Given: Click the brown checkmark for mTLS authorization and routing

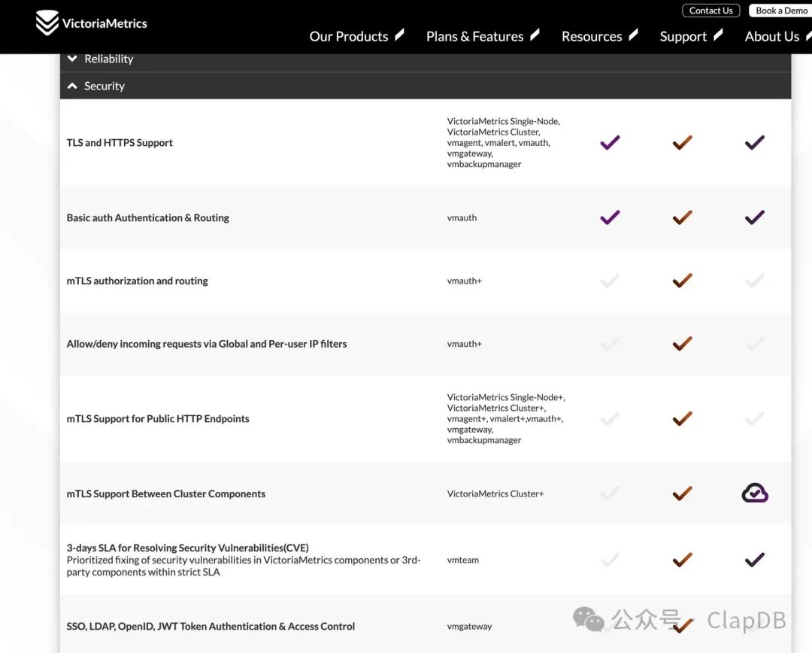Looking at the screenshot, I should (682, 281).
